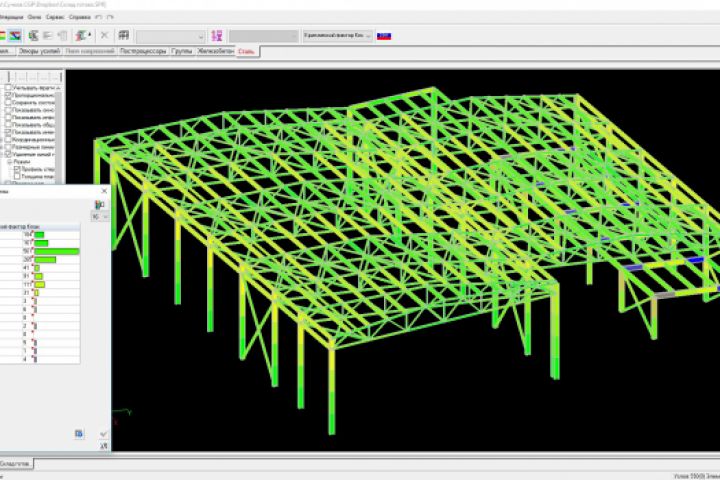
Task: Click the grey list-lines toolbar icon
Action: tap(48, 36)
